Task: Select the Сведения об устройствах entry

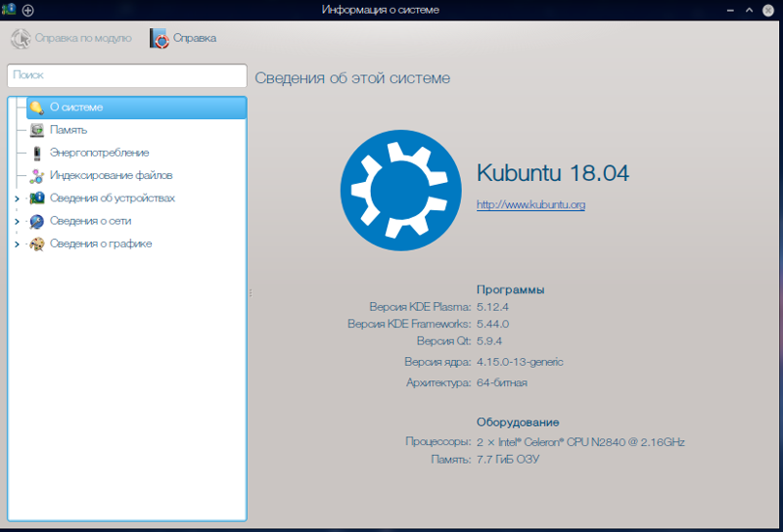Action: [x=113, y=199]
